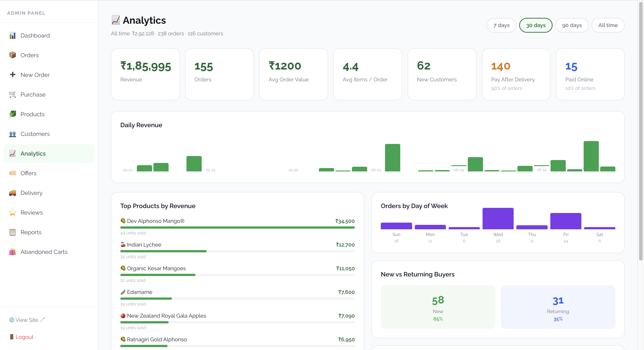Open the Reviews page
This screenshot has height=350, width=644.
49,213
